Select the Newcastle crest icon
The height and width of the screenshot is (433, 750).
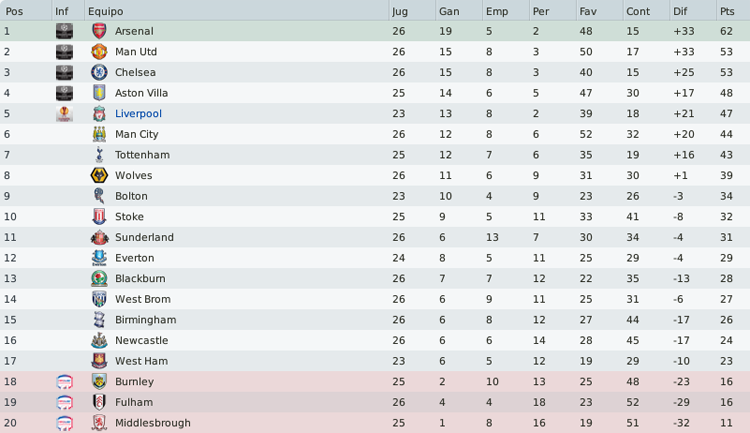point(99,340)
